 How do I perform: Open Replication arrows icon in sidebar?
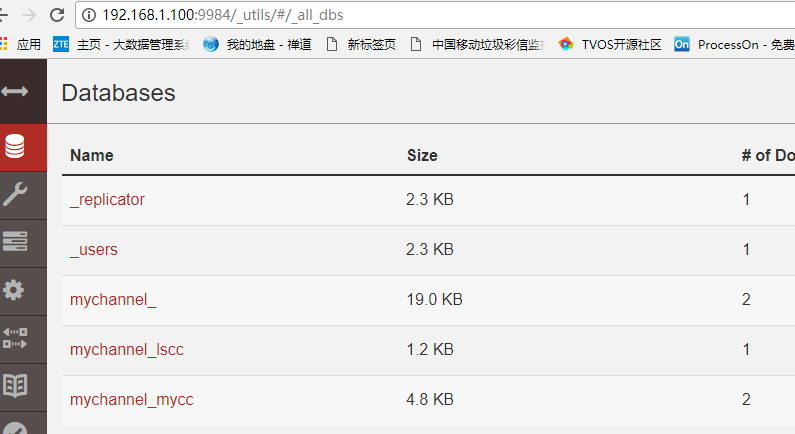[x=15, y=338]
